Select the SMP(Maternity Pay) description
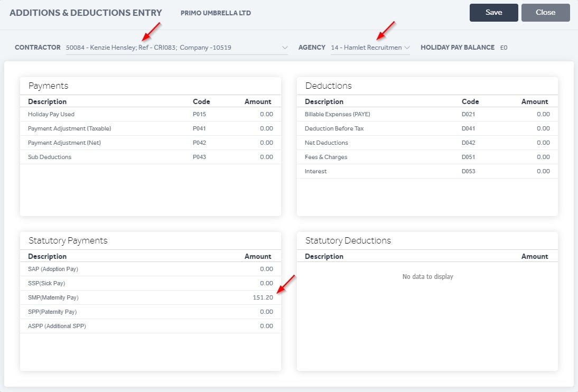The width and height of the screenshot is (578, 392). [x=53, y=297]
